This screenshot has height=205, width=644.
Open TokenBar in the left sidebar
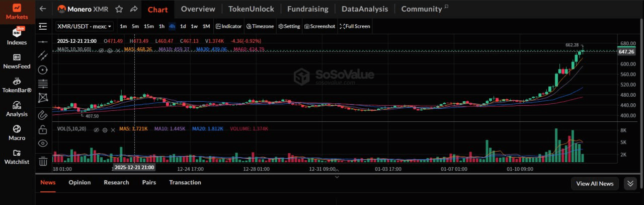pos(17,85)
